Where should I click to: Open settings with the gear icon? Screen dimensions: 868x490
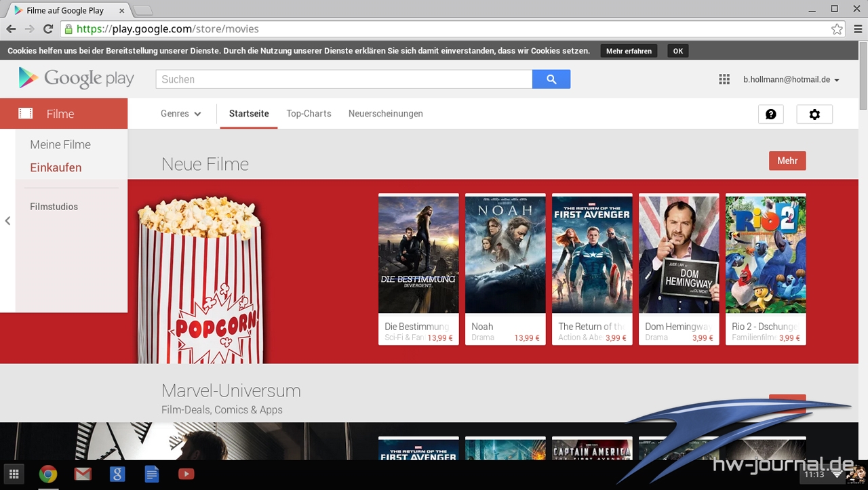814,115
